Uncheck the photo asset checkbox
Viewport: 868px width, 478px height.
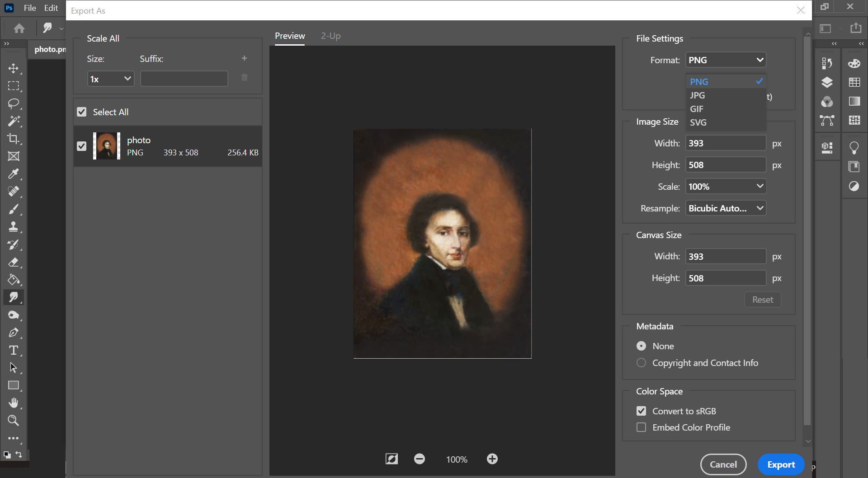pyautogui.click(x=81, y=146)
